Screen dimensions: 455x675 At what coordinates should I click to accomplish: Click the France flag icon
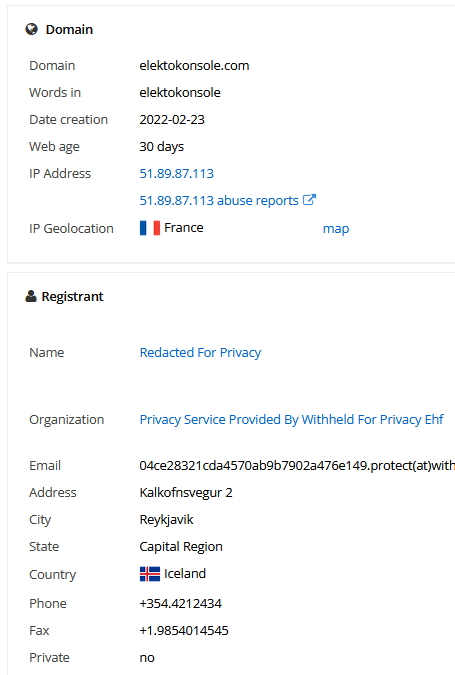tap(150, 228)
